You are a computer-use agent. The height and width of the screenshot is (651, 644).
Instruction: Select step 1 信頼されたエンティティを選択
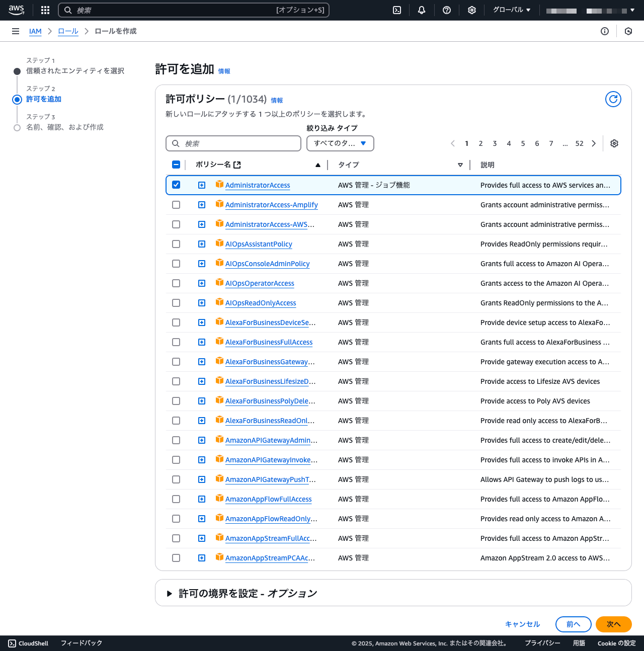(75, 71)
